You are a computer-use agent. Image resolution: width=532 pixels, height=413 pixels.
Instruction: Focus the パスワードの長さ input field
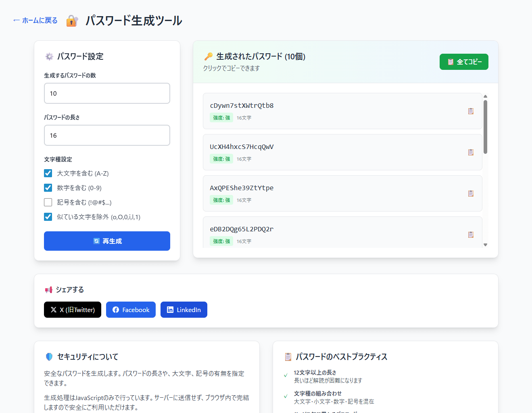coord(107,135)
